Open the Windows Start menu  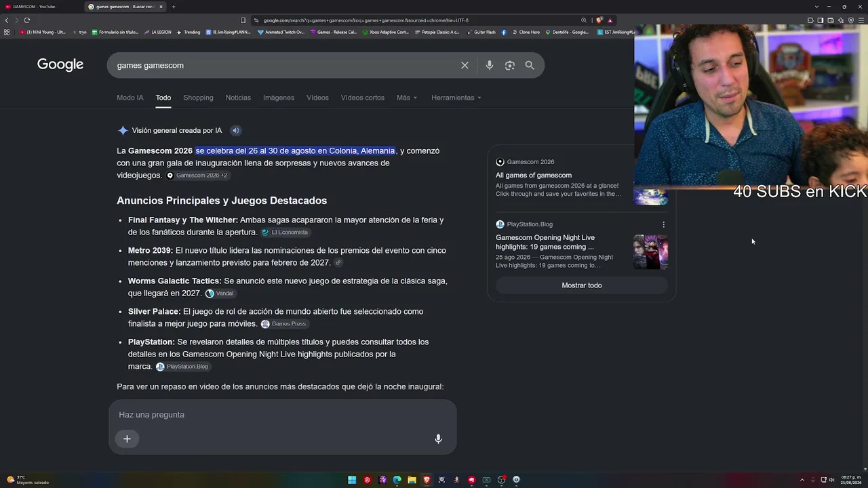click(x=352, y=480)
